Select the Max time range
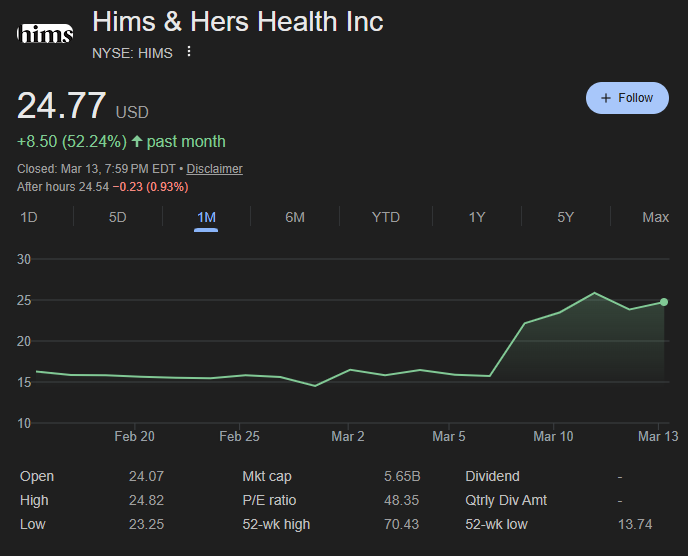 pyautogui.click(x=655, y=217)
